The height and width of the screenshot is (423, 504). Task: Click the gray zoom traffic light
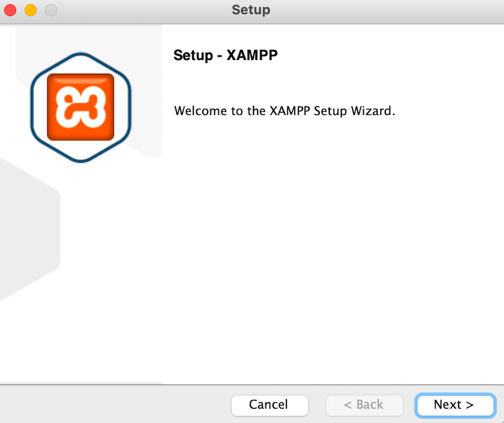[51, 10]
